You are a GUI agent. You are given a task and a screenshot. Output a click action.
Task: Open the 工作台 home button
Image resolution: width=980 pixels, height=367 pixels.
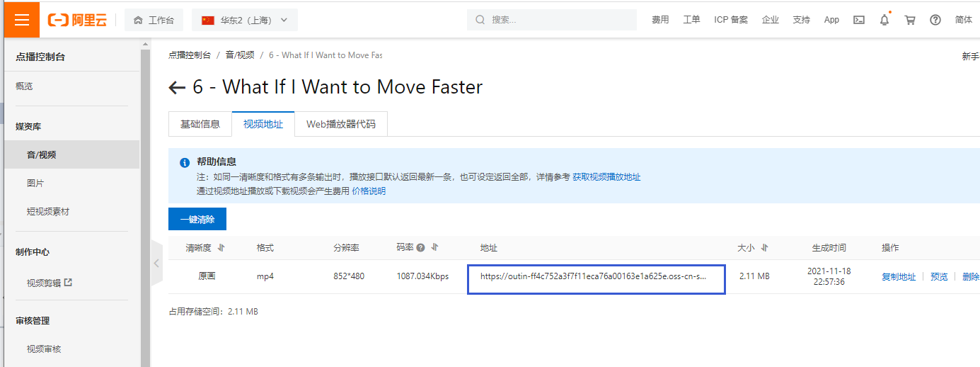[154, 20]
